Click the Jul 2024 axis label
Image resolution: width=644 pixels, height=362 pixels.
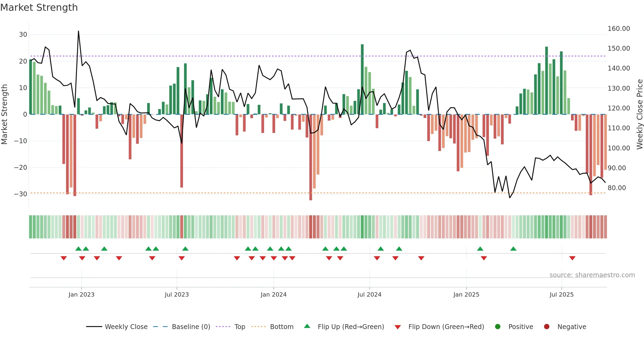[369, 294]
